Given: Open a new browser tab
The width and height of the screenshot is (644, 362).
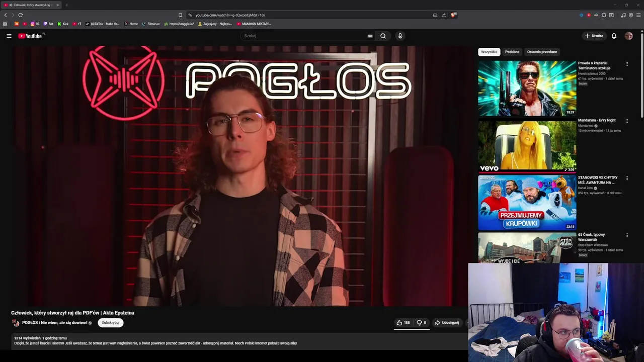Looking at the screenshot, I should 66,5.
